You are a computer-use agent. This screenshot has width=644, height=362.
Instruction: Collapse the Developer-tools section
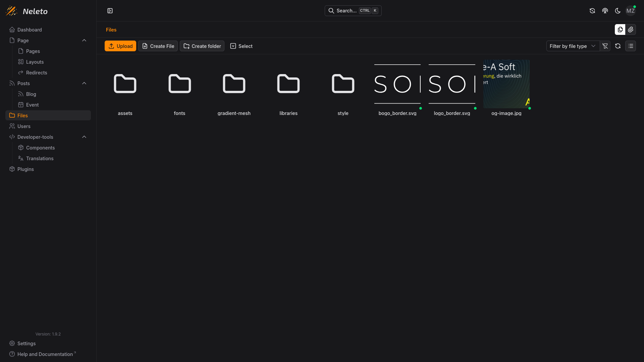click(x=84, y=137)
